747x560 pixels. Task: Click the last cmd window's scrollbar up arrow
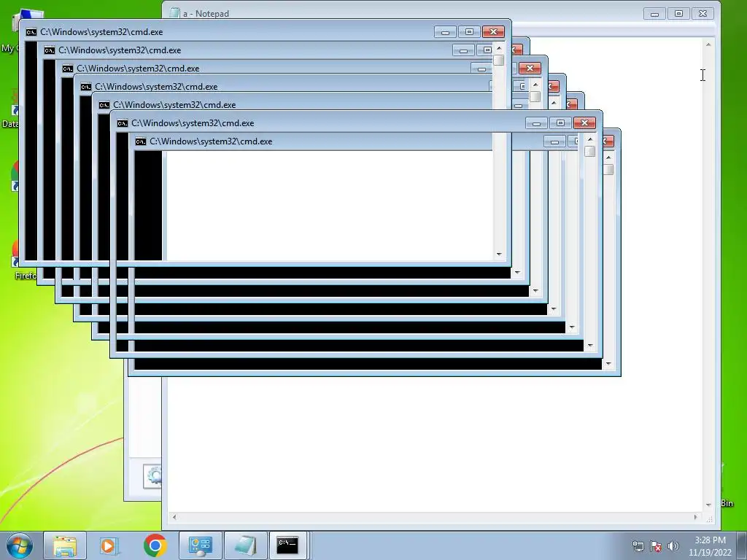click(608, 157)
